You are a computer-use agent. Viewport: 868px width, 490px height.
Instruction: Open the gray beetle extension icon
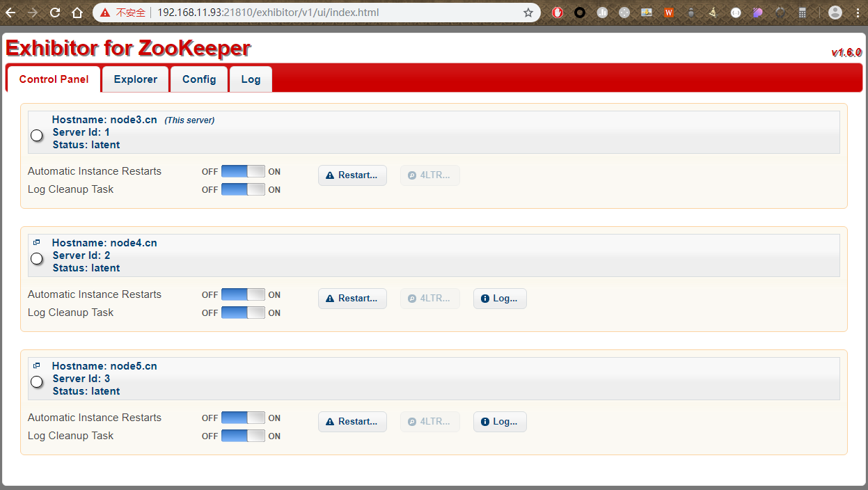pyautogui.click(x=691, y=13)
